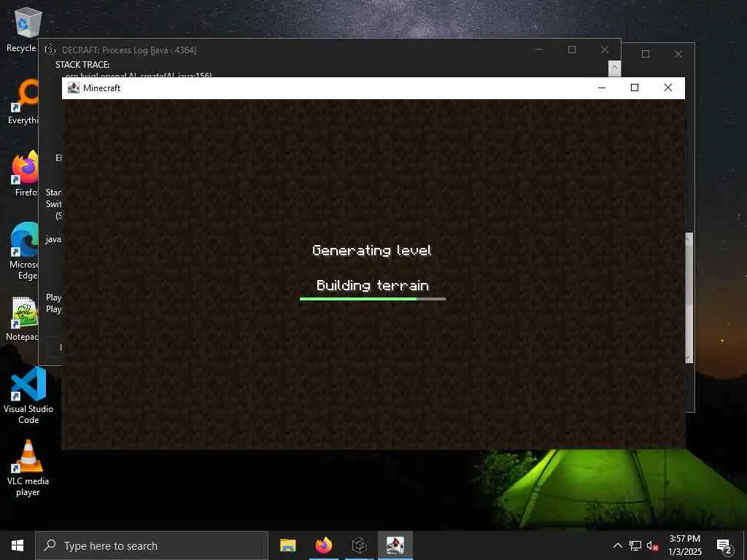Screen dimensions: 747x560
Task: Minimize the DECRAFT Process Log window
Action: [x=539, y=50]
